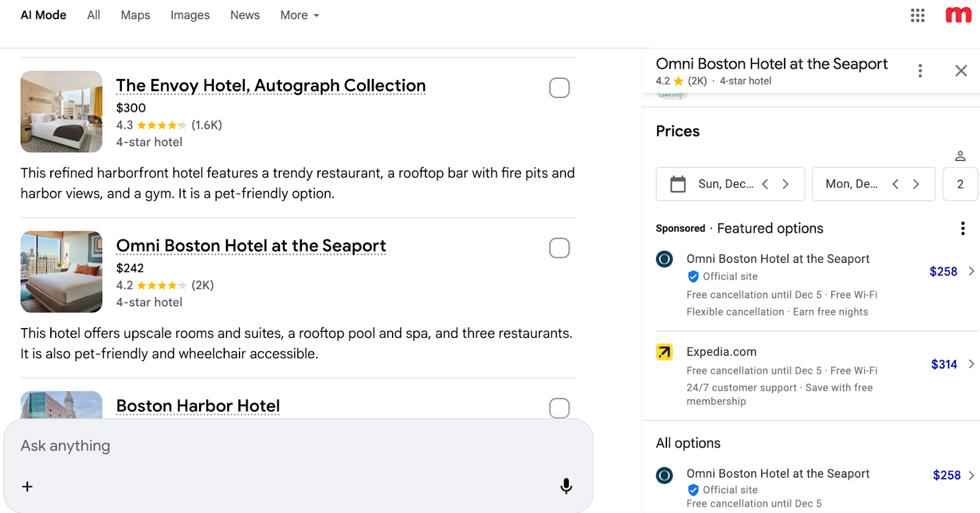The image size is (980, 513).
Task: Go to previous check-out date arrow
Action: [895, 184]
